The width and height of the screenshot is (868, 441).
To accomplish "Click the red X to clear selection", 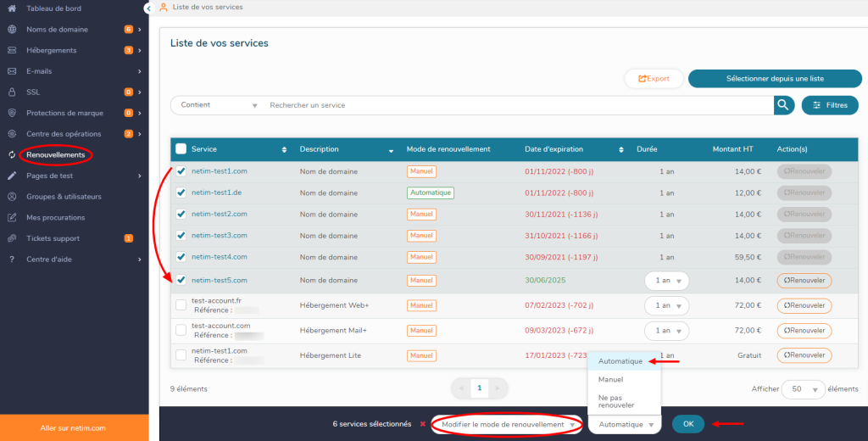I will (422, 424).
